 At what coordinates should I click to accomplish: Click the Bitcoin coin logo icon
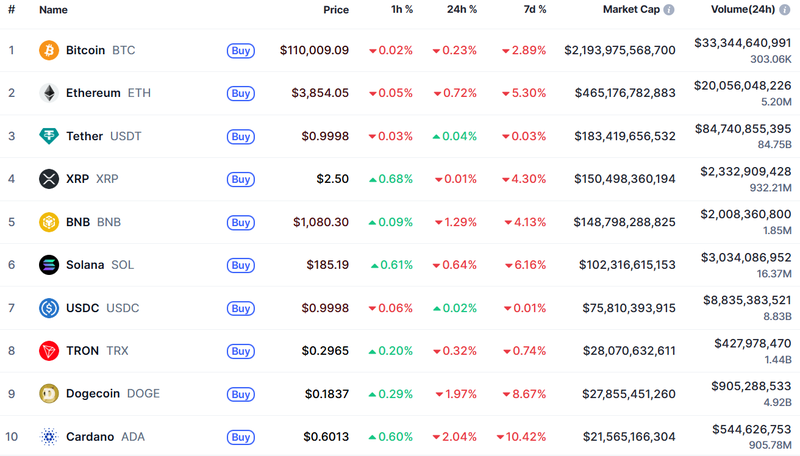[x=48, y=50]
